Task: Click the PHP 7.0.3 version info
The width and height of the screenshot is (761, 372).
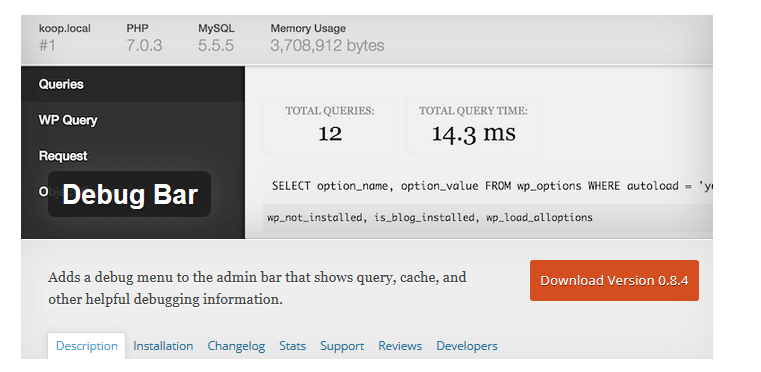Action: click(x=144, y=37)
